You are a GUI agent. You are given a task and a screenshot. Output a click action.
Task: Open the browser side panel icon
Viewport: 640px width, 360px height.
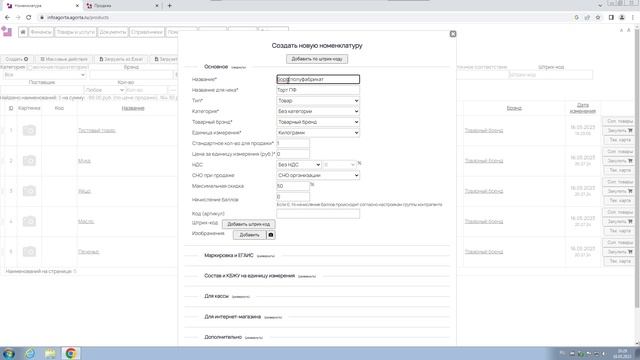pyautogui.click(x=611, y=18)
